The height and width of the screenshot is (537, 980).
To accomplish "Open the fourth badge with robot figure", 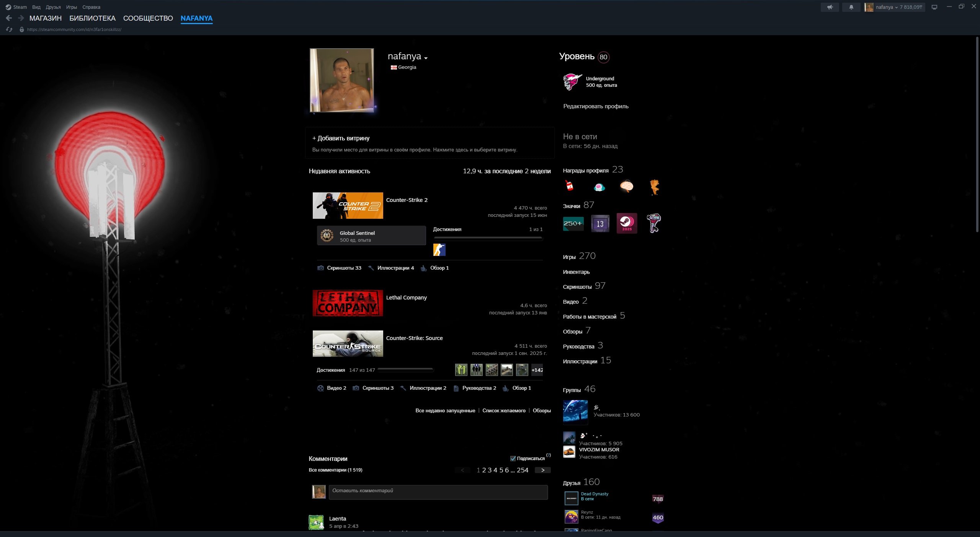I will click(x=654, y=223).
